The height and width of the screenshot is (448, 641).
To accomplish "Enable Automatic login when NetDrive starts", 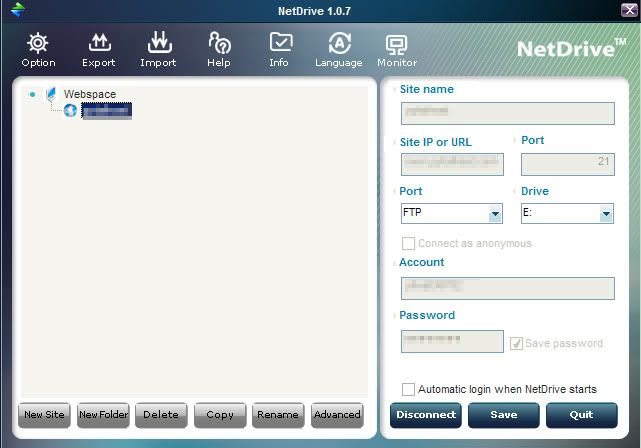I will point(408,389).
